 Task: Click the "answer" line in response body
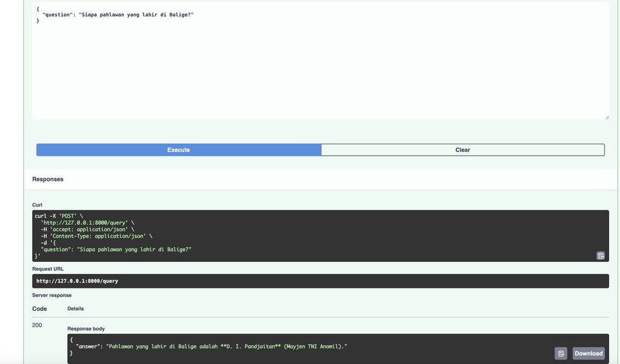click(x=211, y=346)
